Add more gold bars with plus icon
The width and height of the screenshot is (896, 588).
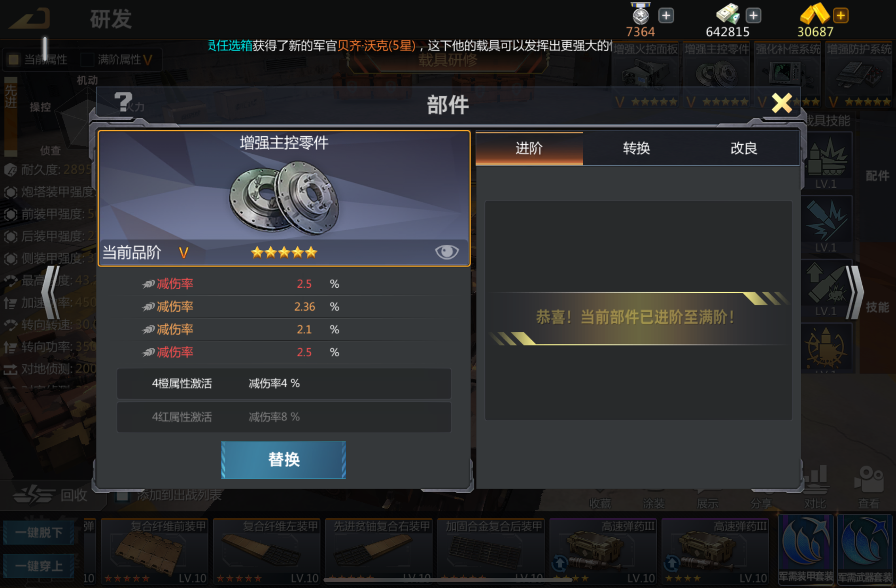pyautogui.click(x=841, y=16)
